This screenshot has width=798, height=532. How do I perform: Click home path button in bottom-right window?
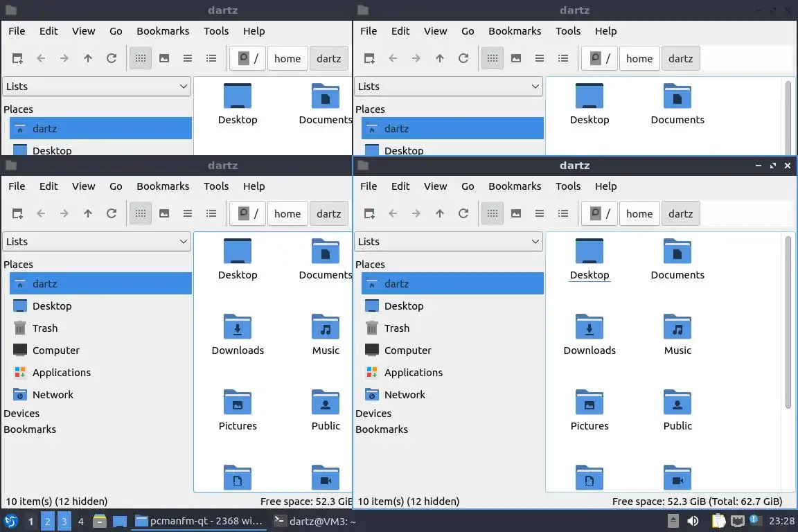click(639, 213)
